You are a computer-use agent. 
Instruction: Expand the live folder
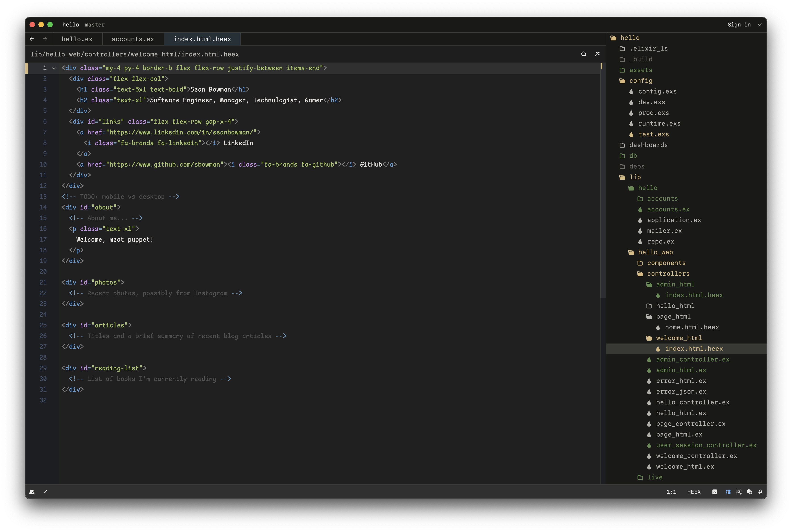(x=687, y=477)
